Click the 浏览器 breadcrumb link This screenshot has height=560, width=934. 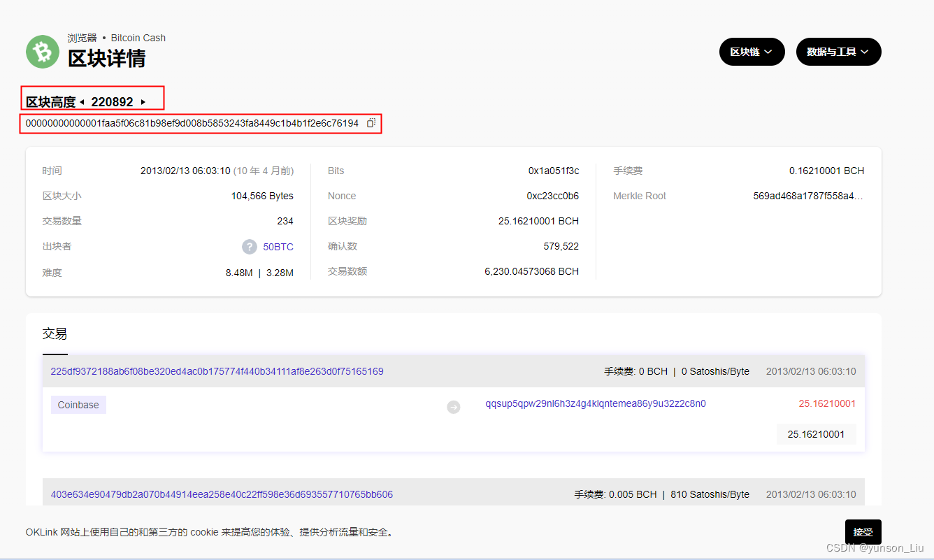pyautogui.click(x=82, y=37)
